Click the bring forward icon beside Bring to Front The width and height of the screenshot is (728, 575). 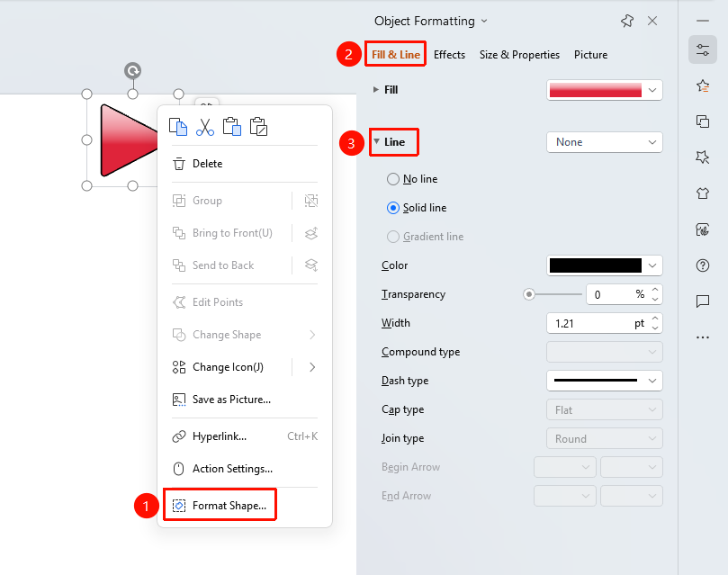click(x=311, y=233)
